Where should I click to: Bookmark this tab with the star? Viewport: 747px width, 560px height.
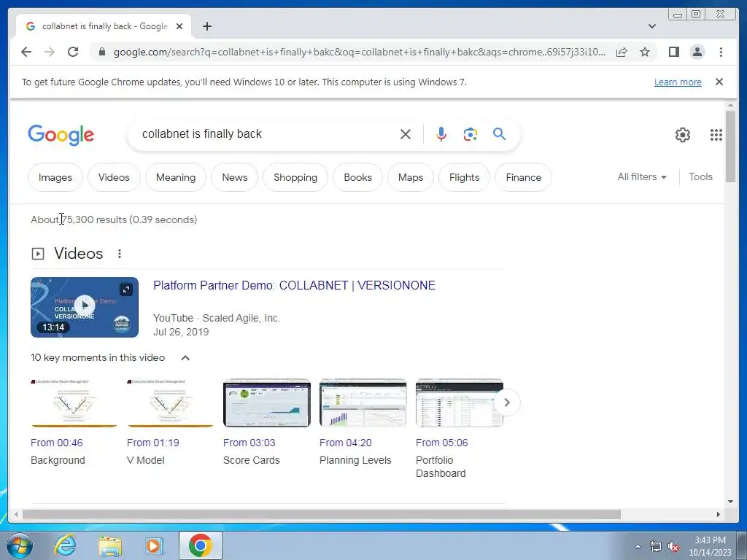tap(645, 52)
